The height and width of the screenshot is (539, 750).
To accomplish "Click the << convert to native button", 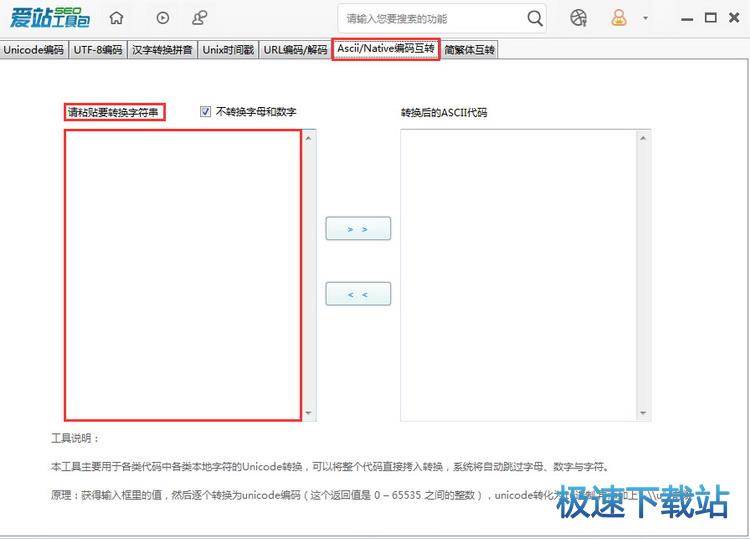I will (x=358, y=294).
